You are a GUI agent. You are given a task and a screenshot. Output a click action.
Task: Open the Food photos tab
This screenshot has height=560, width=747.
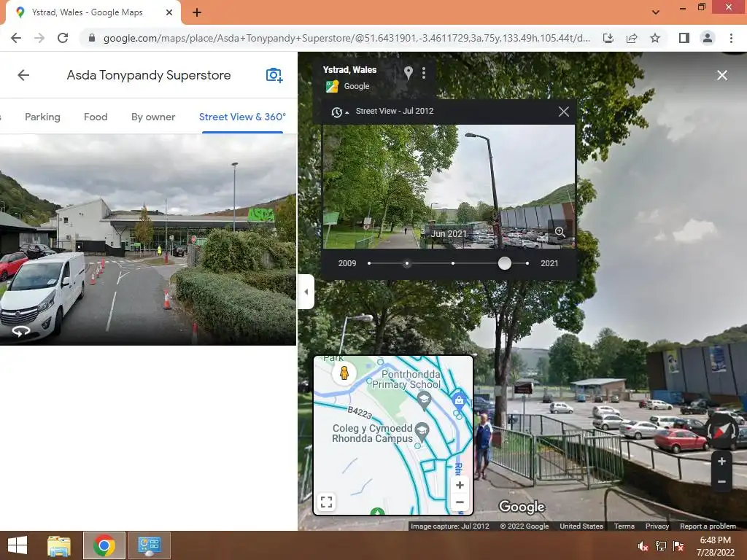96,117
